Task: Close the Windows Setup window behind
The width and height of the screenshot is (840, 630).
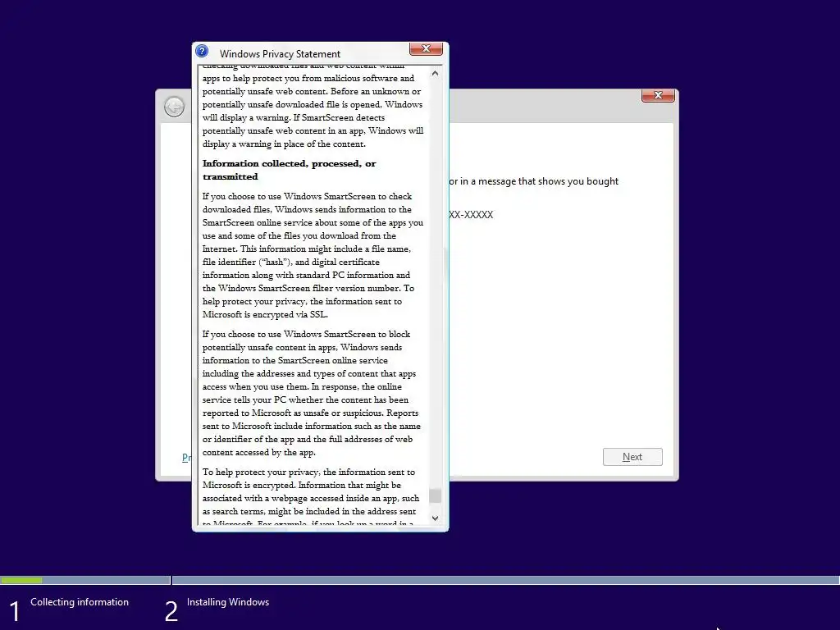Action: 658,95
